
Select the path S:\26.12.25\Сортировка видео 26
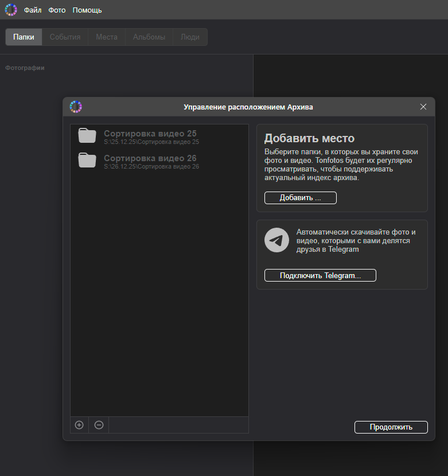click(151, 167)
